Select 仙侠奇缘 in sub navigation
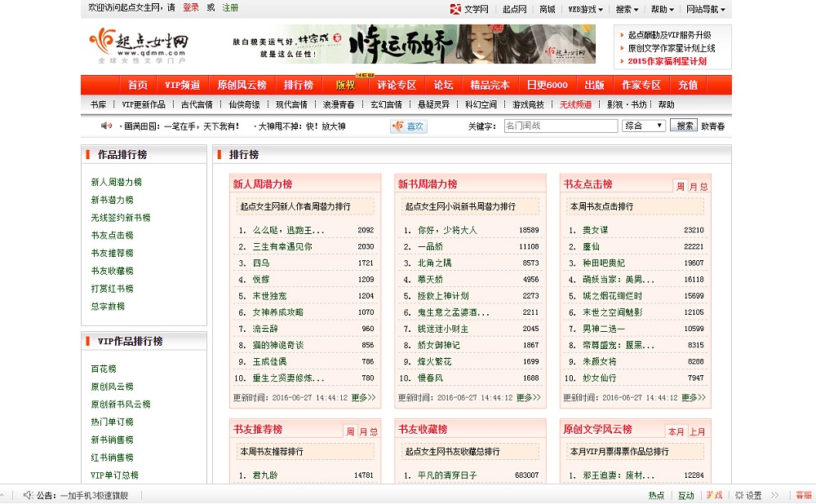The width and height of the screenshot is (816, 504). click(244, 104)
